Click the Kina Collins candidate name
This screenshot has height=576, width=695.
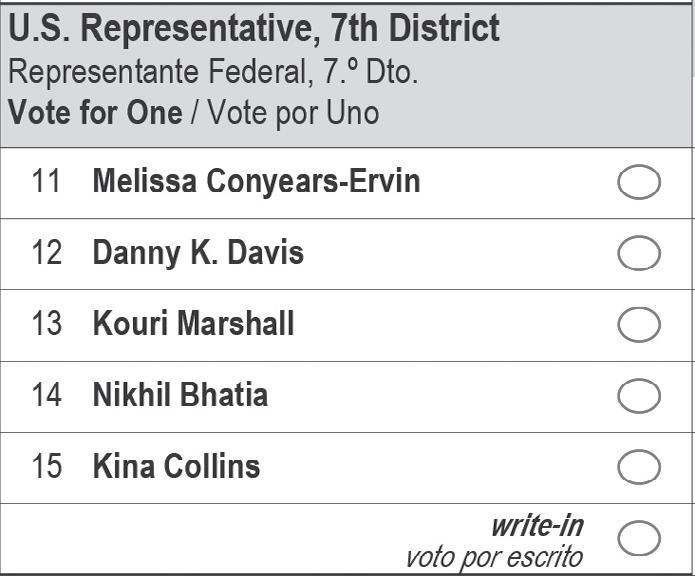tap(176, 466)
